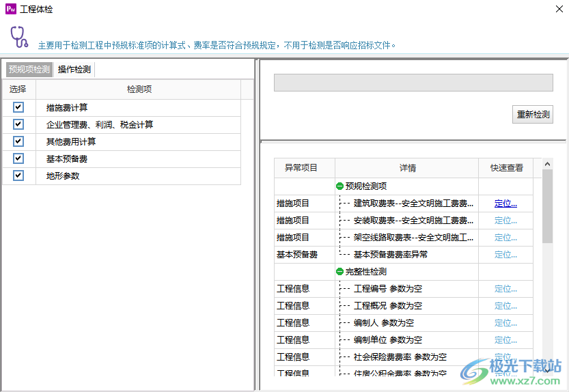Select 基本预备费费率异常 detail row
The height and width of the screenshot is (392, 569).
[x=391, y=255]
